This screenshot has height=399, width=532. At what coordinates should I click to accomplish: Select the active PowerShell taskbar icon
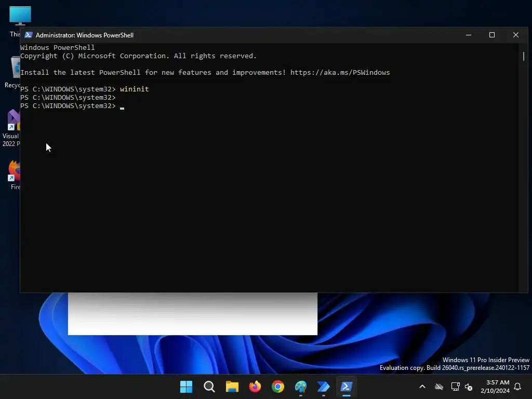pyautogui.click(x=347, y=387)
